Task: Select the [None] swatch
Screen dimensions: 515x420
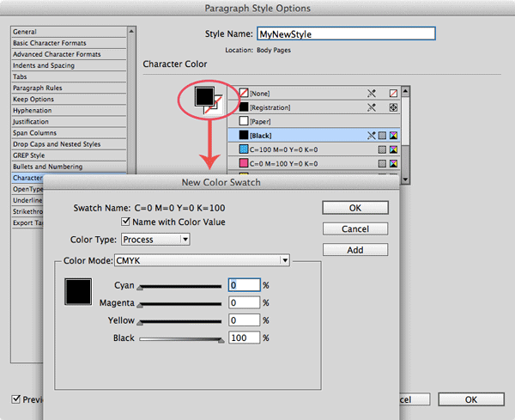Action: tap(314, 94)
